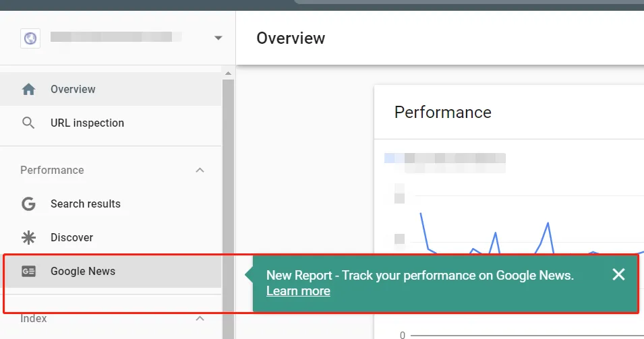Image resolution: width=644 pixels, height=339 pixels.
Task: Open the Google News report
Action: click(x=111, y=271)
